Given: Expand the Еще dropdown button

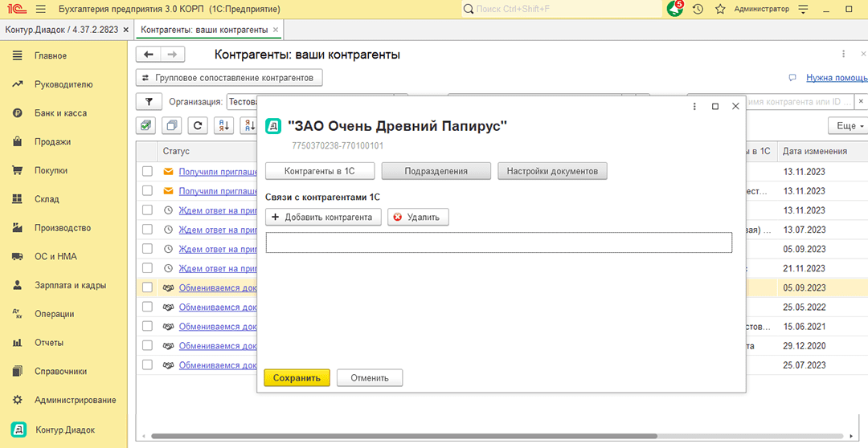Looking at the screenshot, I should (850, 126).
